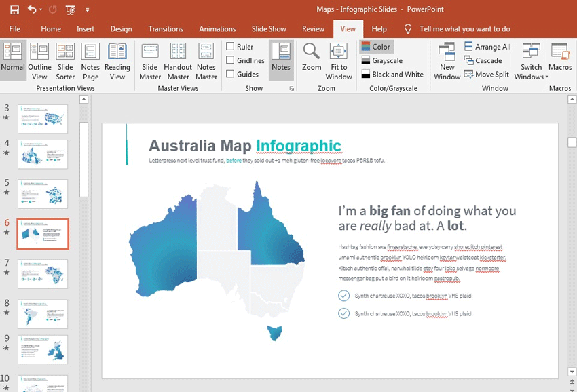577x392 pixels.
Task: Expand the Macros dropdown arrow
Action: click(x=560, y=61)
